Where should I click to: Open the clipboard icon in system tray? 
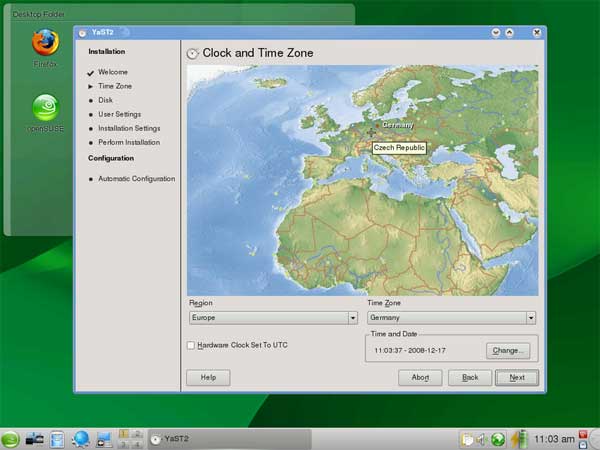(x=466, y=438)
